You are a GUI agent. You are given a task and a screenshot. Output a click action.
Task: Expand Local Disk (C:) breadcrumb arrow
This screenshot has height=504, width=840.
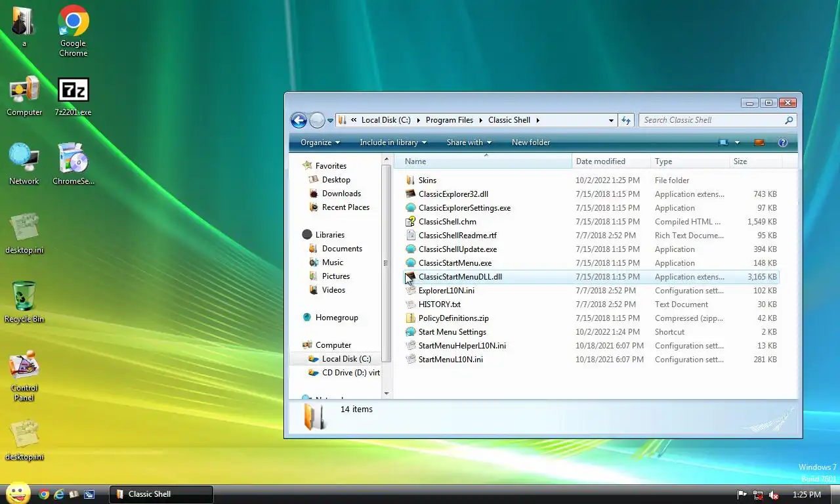pyautogui.click(x=418, y=120)
